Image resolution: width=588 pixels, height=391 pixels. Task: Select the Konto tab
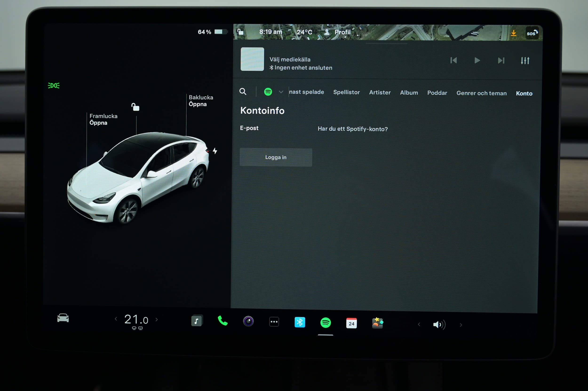[524, 93]
